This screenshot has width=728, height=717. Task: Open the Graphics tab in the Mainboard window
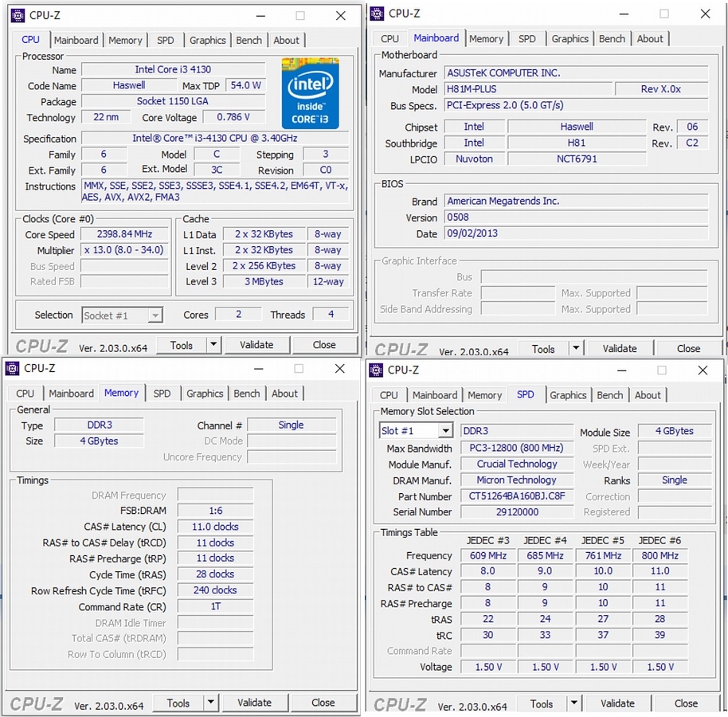pos(570,39)
